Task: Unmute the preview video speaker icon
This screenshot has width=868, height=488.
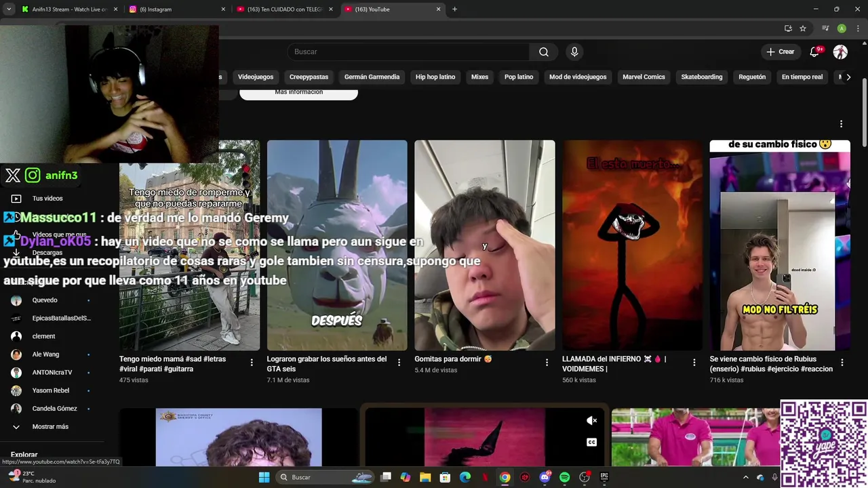Action: click(x=591, y=421)
